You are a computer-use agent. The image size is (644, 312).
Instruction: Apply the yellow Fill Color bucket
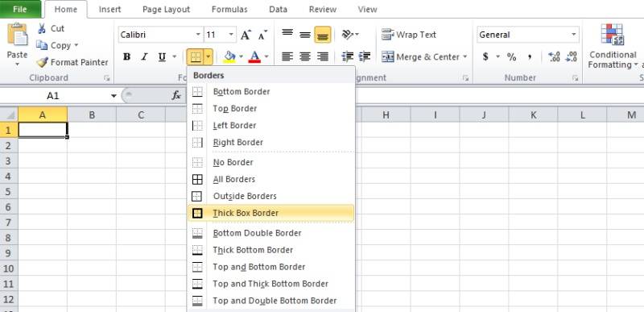point(229,56)
